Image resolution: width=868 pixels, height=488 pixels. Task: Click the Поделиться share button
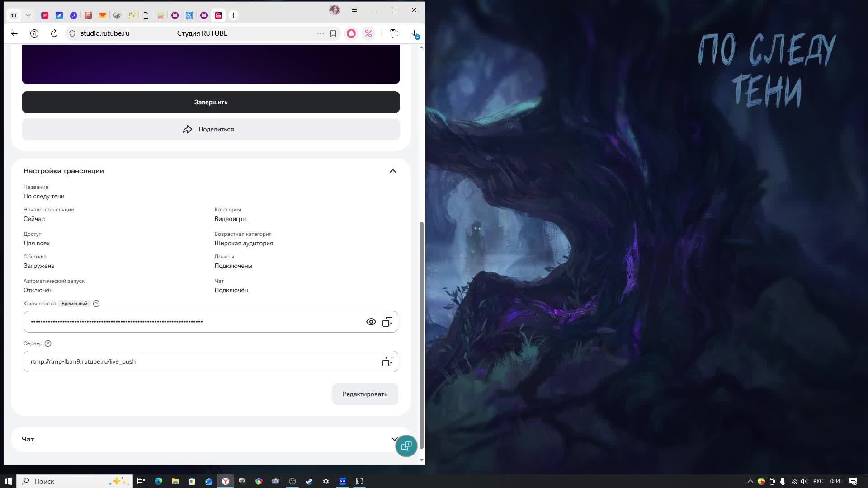pos(211,129)
